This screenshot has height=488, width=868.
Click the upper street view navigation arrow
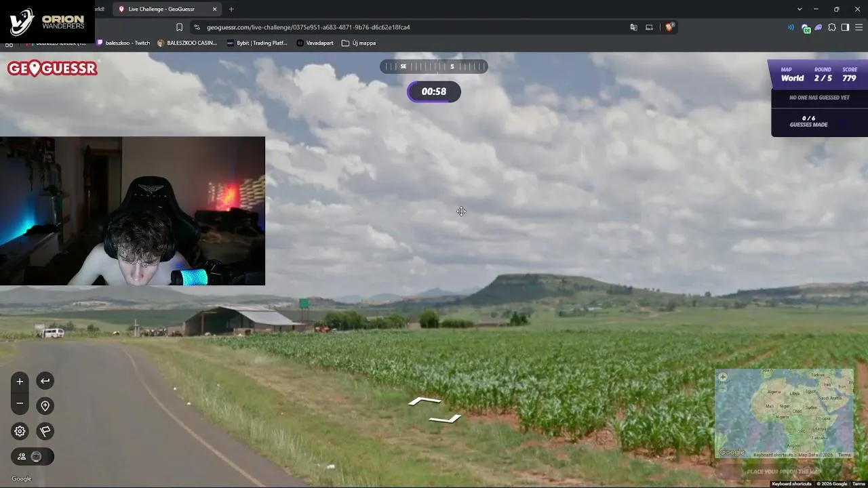pyautogui.click(x=425, y=401)
